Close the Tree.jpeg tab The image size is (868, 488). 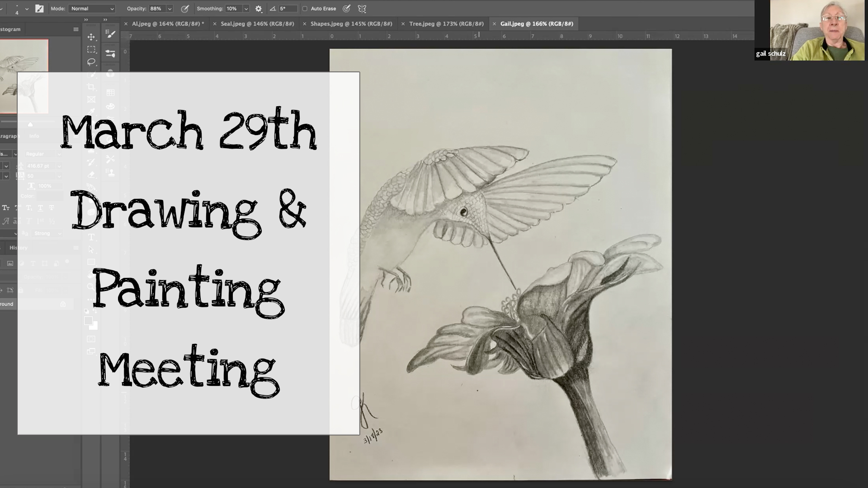tap(403, 24)
